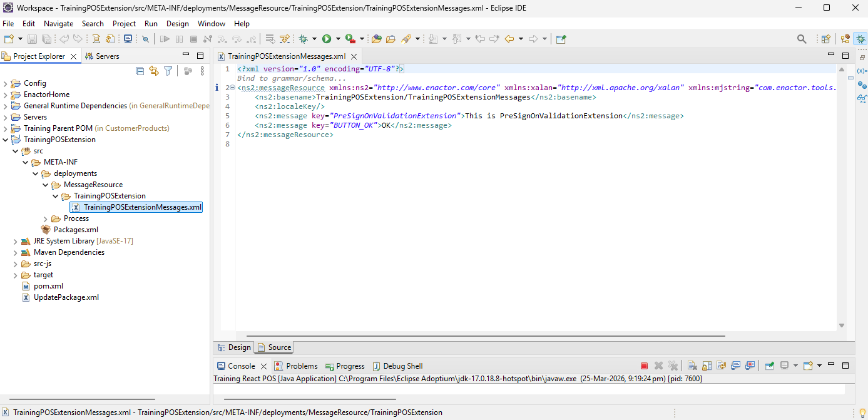Open the Open Java Type toolbar icon
This screenshot has height=420, width=868.
point(375,39)
